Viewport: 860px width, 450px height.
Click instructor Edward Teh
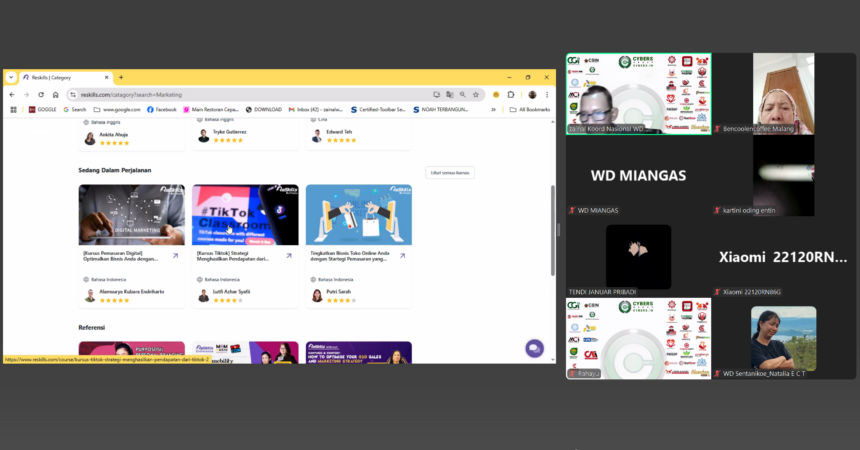pyautogui.click(x=339, y=132)
